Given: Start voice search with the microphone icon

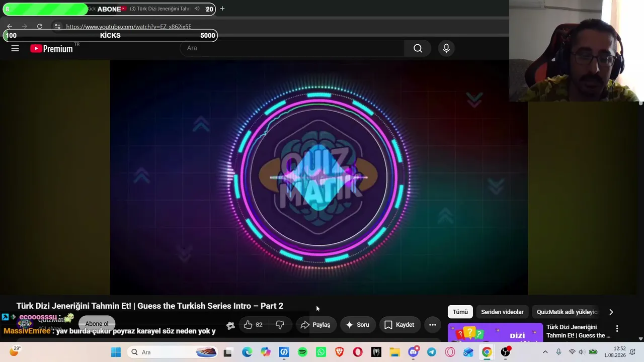Looking at the screenshot, I should coord(446,48).
